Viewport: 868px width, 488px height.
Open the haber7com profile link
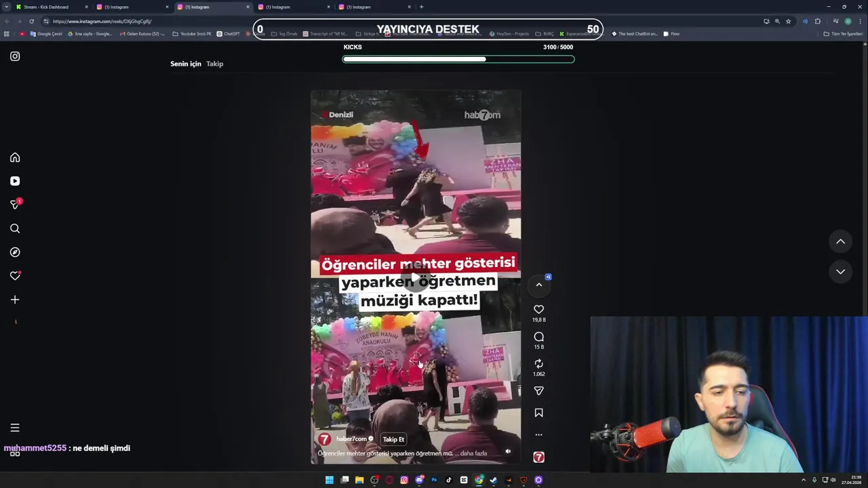coord(351,439)
